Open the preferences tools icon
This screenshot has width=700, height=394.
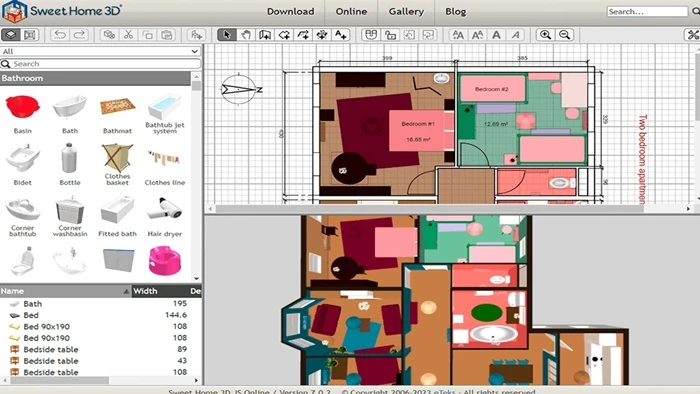[692, 35]
